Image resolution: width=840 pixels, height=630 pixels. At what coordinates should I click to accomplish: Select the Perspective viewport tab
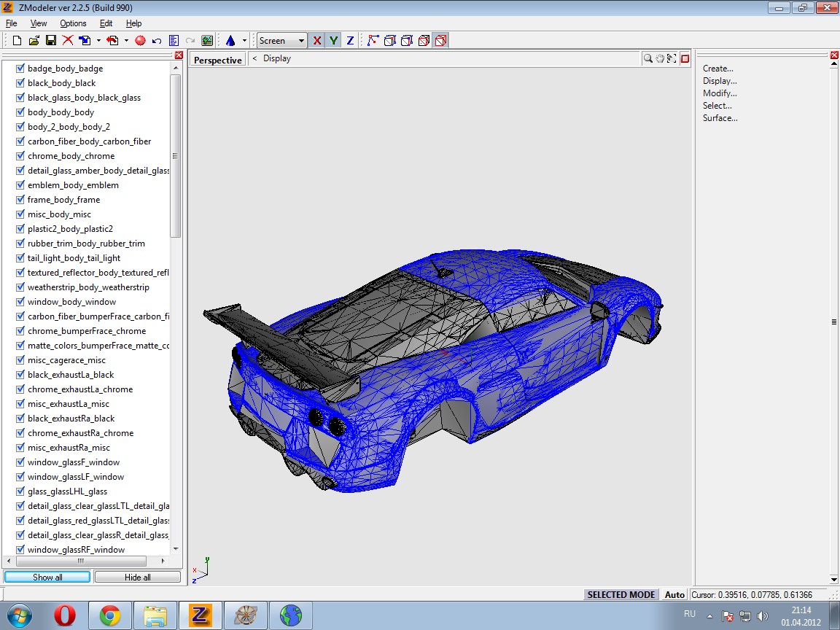(x=217, y=60)
